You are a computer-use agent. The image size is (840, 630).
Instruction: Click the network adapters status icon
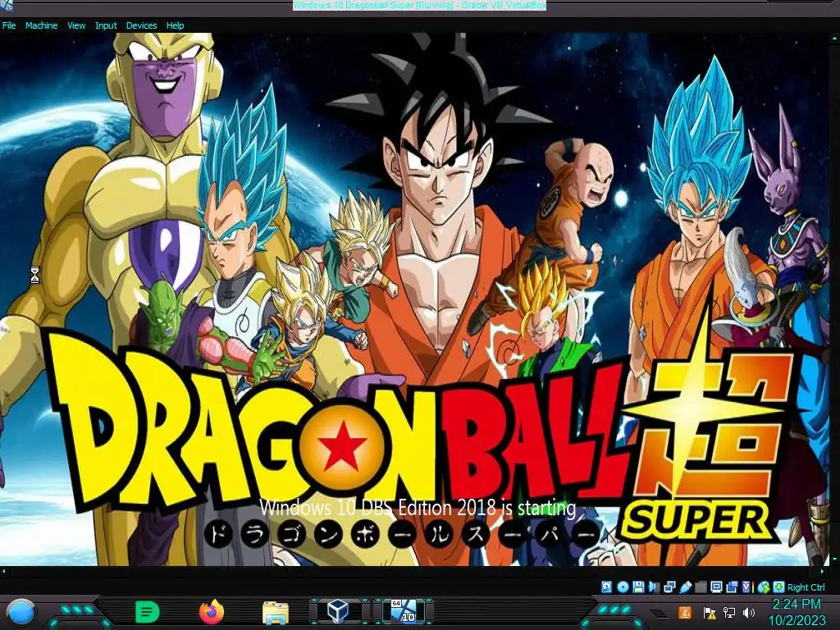coord(669,587)
